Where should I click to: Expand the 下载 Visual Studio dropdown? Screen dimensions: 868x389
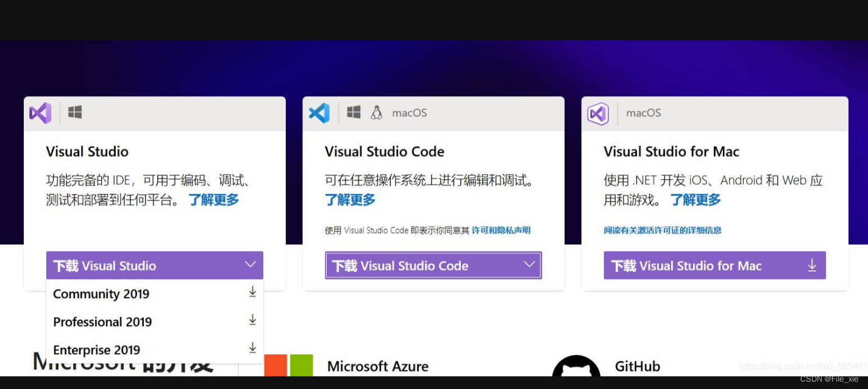click(155, 265)
